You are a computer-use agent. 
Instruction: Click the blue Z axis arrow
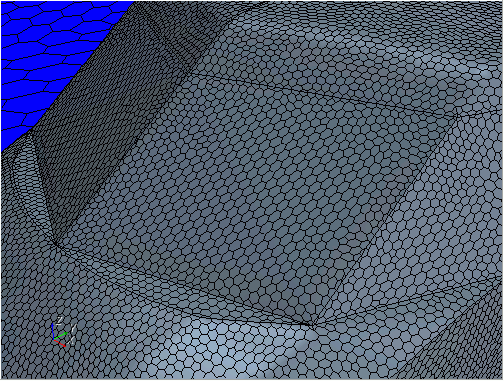(x=53, y=331)
